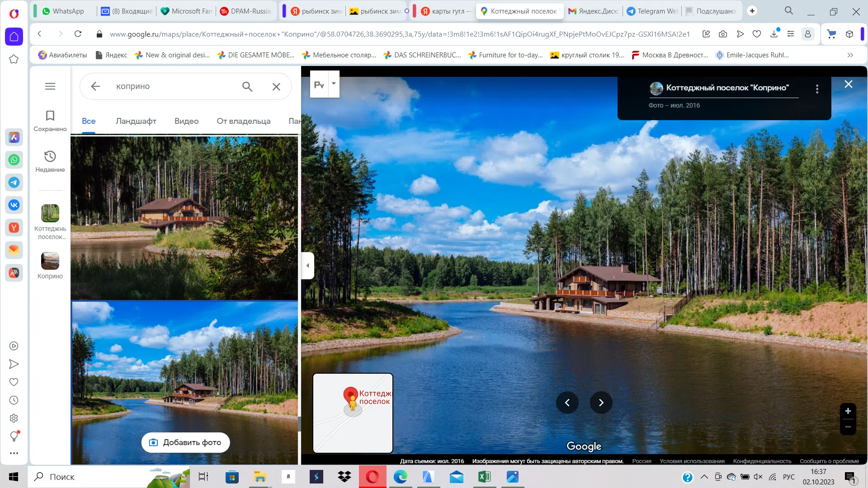Open Saved places in sidebar
This screenshot has height=488, width=868.
pyautogui.click(x=50, y=121)
